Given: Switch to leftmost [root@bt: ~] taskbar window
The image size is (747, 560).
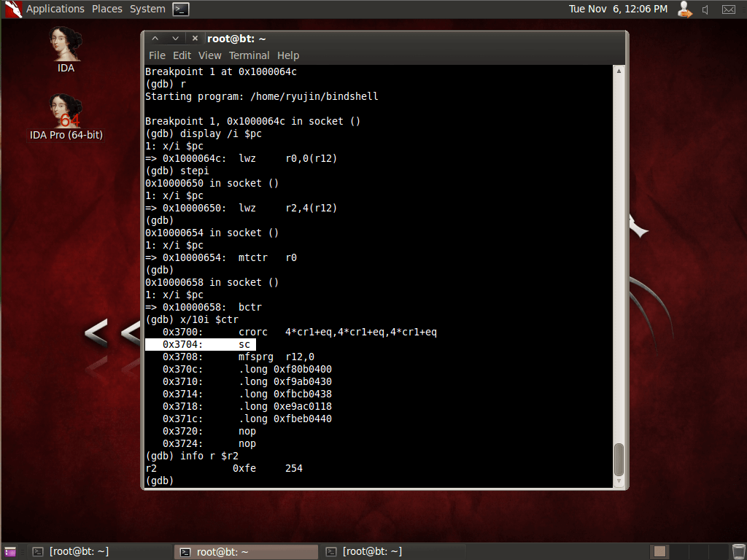Looking at the screenshot, I should (x=71, y=551).
